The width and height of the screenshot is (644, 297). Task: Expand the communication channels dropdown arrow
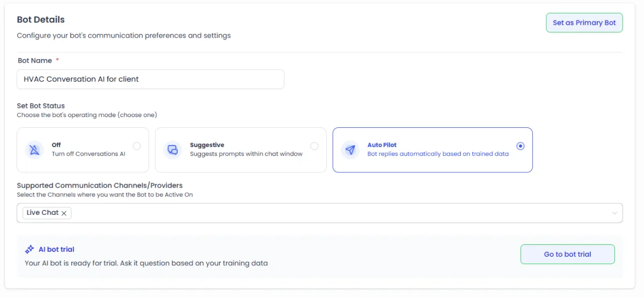(615, 213)
